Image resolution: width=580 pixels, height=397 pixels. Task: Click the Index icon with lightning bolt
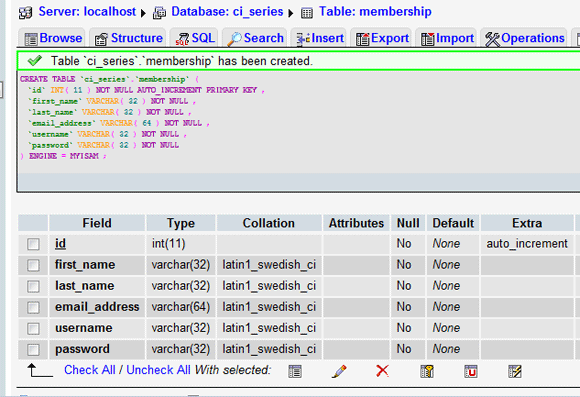(515, 371)
